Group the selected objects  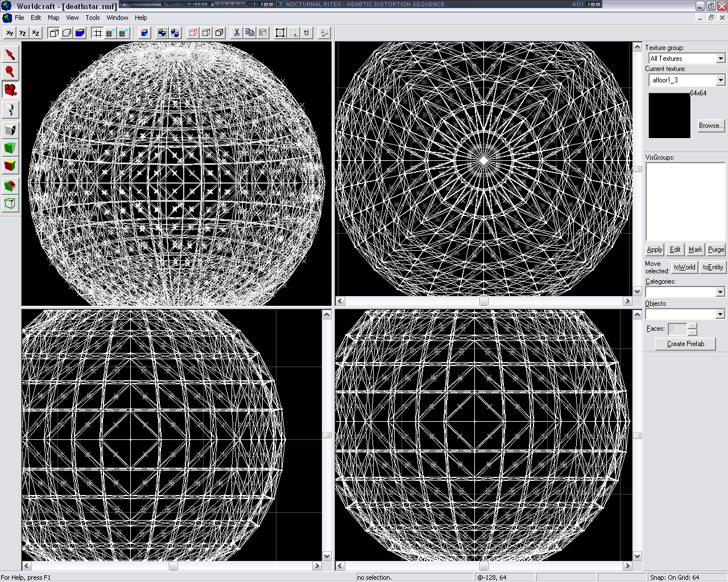(162, 33)
